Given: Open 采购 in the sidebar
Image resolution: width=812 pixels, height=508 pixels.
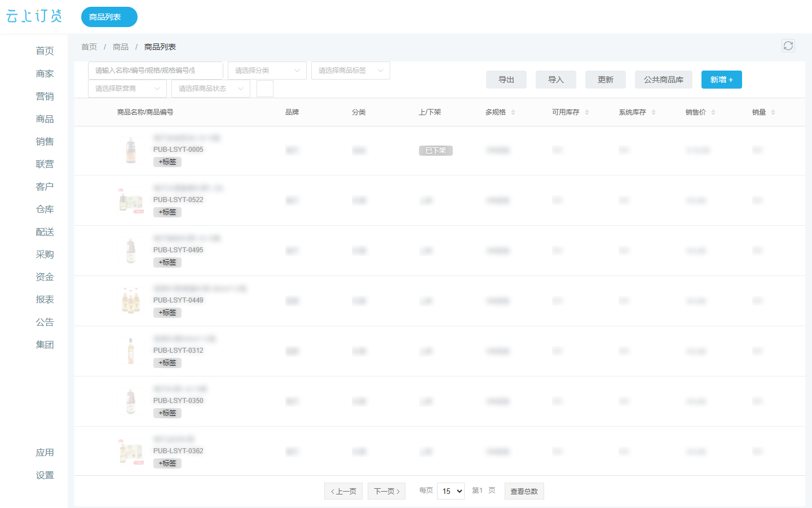Looking at the screenshot, I should click(x=45, y=254).
